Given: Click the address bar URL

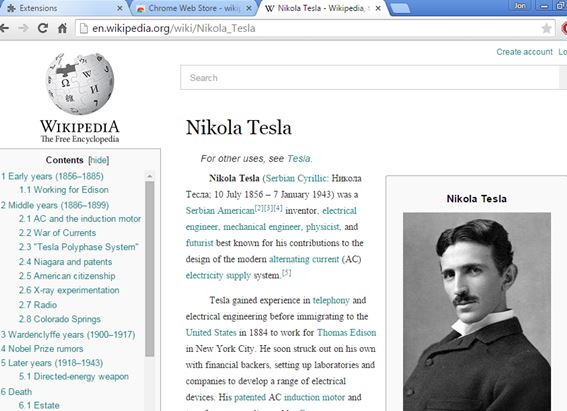Looking at the screenshot, I should pos(174,28).
